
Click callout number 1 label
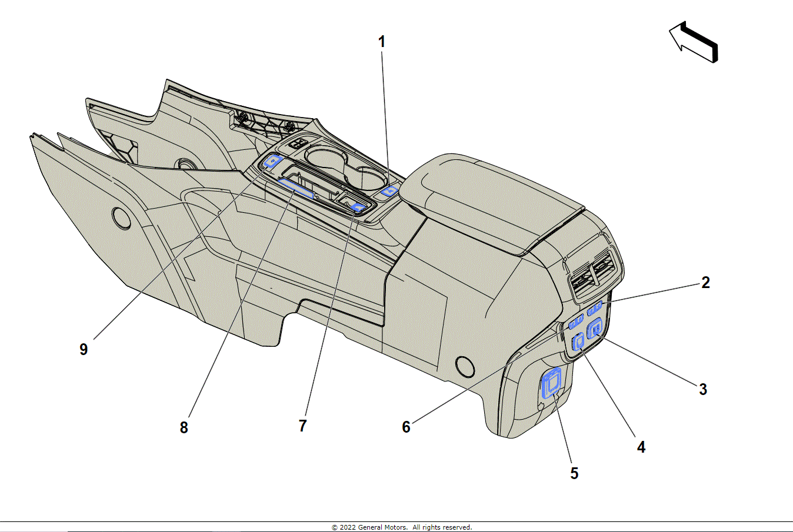point(382,42)
